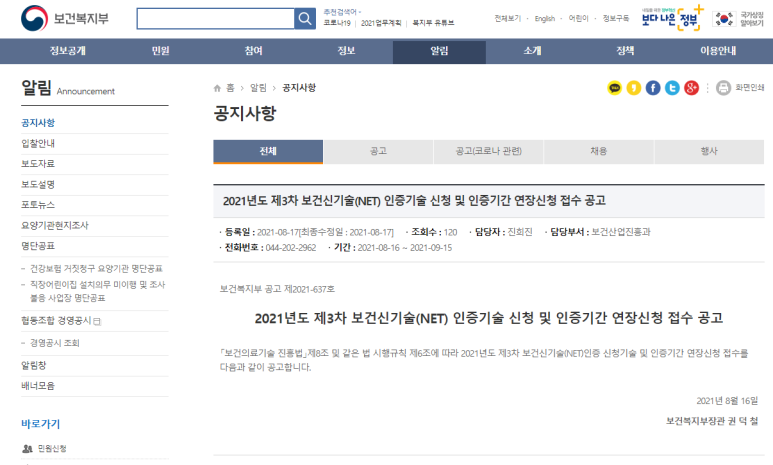Open 경영공시 조회 sub-item
The height and width of the screenshot is (465, 773).
pyautogui.click(x=55, y=343)
